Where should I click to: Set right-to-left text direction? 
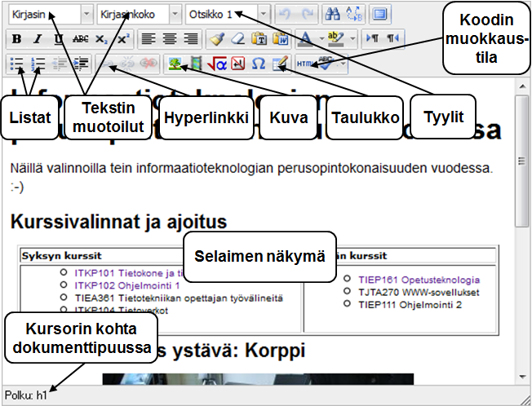393,39
